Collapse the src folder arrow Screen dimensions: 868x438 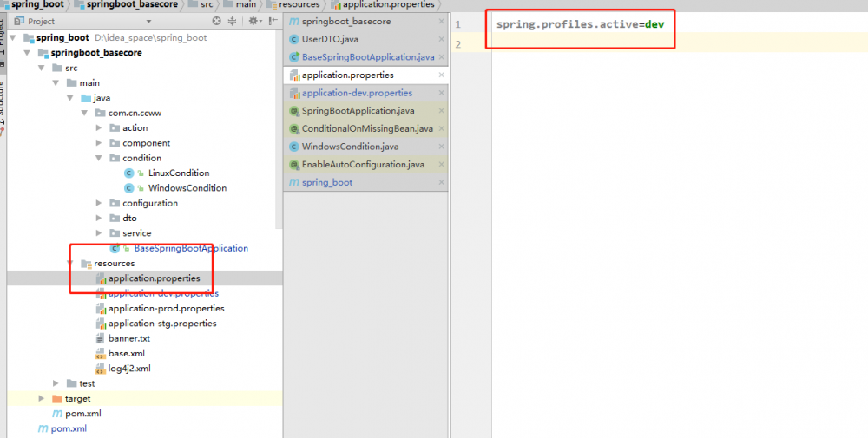tap(41, 68)
